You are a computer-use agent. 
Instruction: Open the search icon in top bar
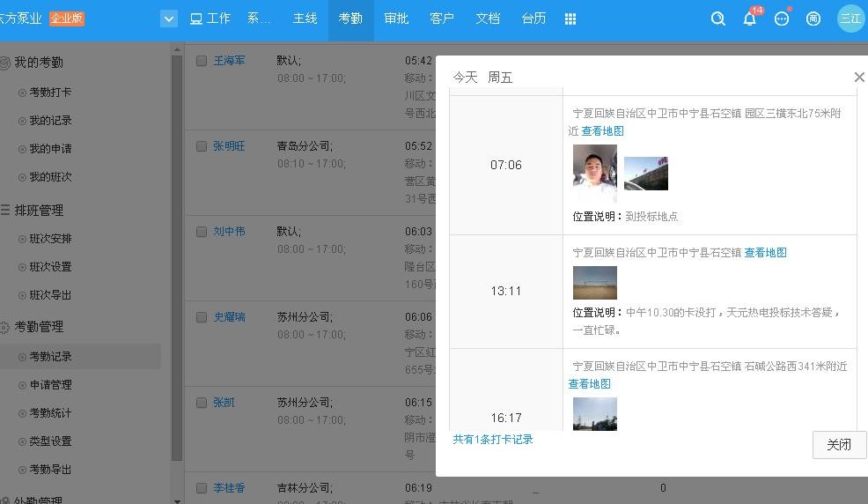(718, 19)
